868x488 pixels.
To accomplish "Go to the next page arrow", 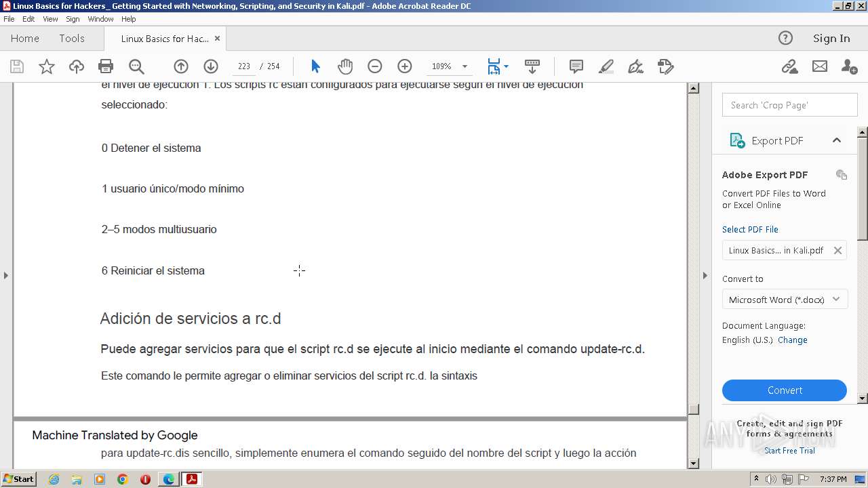I will click(x=211, y=66).
